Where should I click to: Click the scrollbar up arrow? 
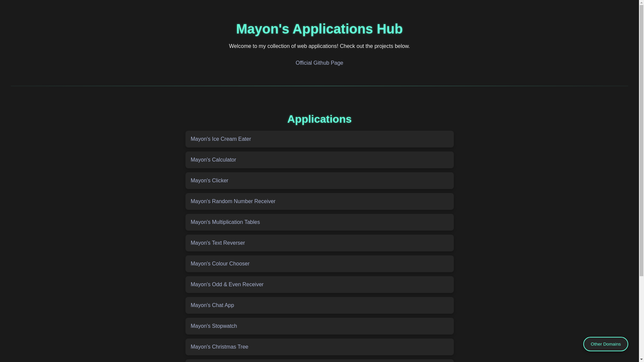[641, 3]
